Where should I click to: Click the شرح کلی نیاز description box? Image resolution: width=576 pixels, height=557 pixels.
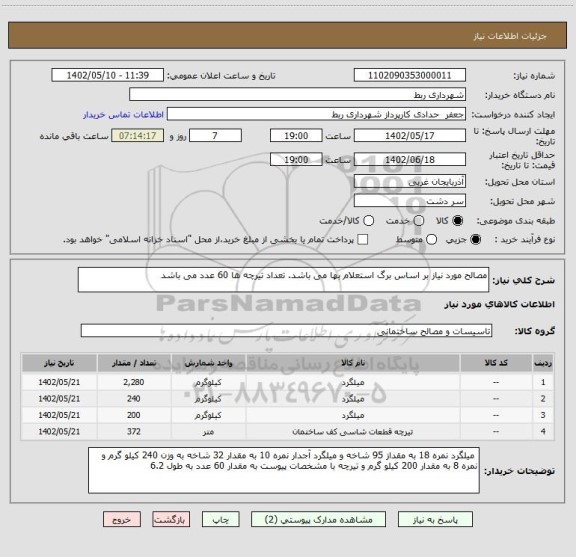click(x=283, y=280)
